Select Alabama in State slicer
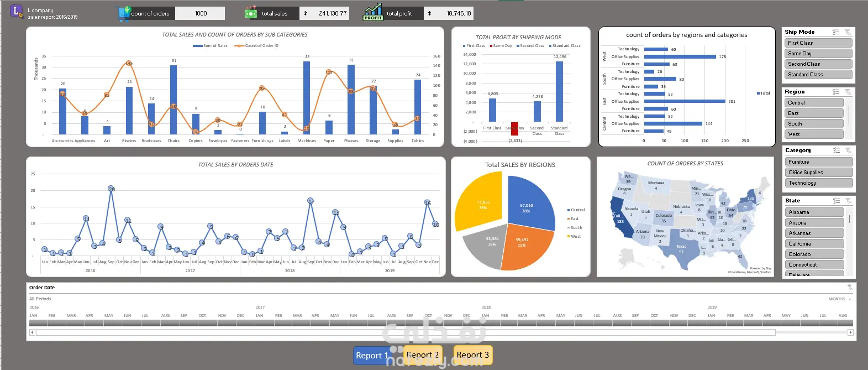 814,212
